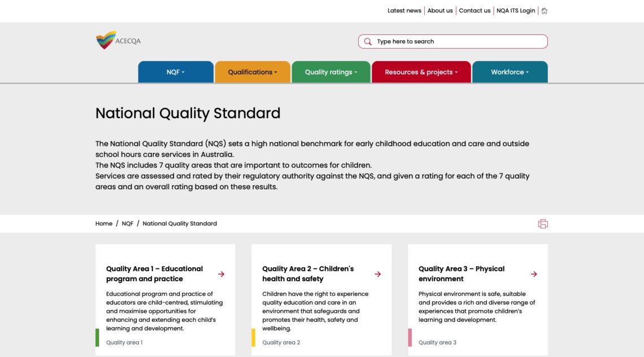Click NQF in the breadcrumb
644x357 pixels.
[127, 223]
